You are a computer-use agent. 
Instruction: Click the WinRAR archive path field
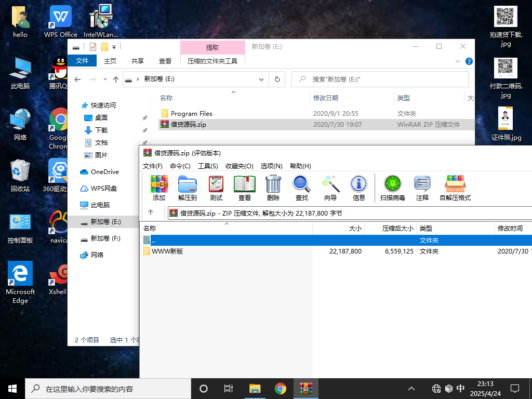[350, 213]
